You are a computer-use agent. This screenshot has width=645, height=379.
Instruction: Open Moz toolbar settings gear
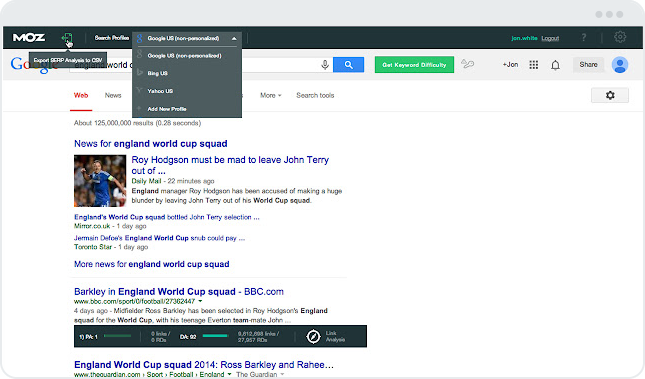click(620, 37)
